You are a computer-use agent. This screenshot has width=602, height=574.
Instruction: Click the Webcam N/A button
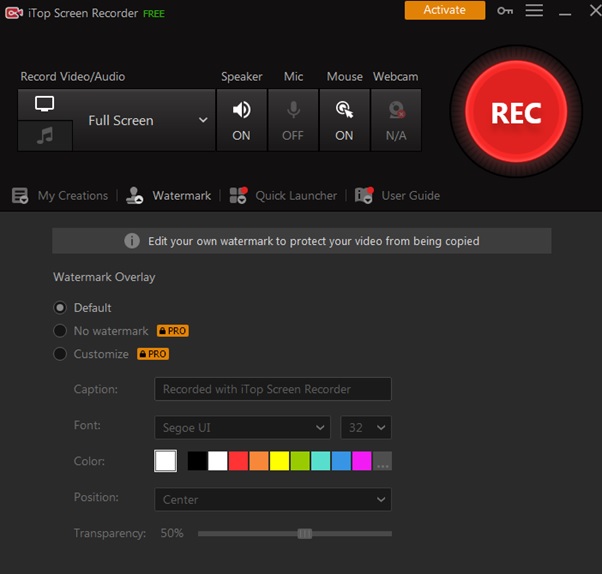(x=396, y=120)
